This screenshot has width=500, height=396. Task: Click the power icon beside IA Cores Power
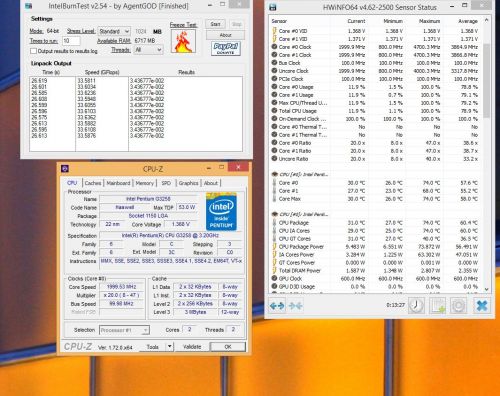coord(274,255)
